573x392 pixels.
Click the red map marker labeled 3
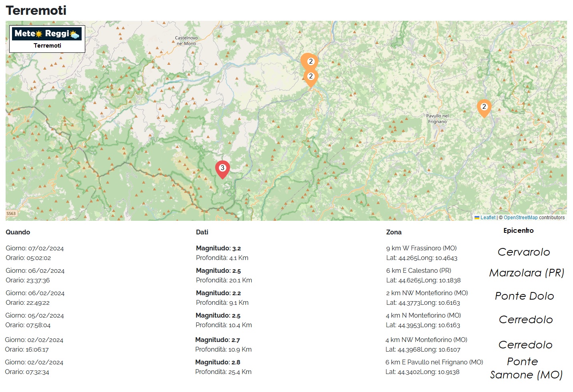click(x=222, y=168)
